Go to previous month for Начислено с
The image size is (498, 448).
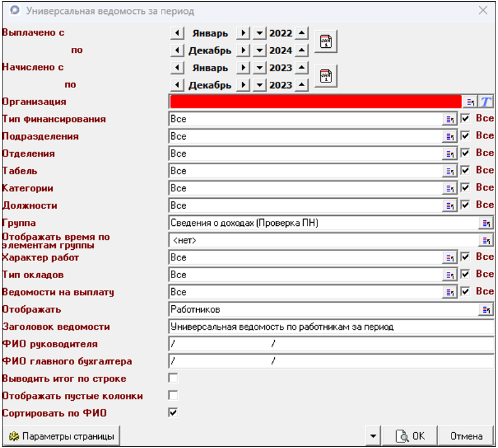tap(178, 67)
